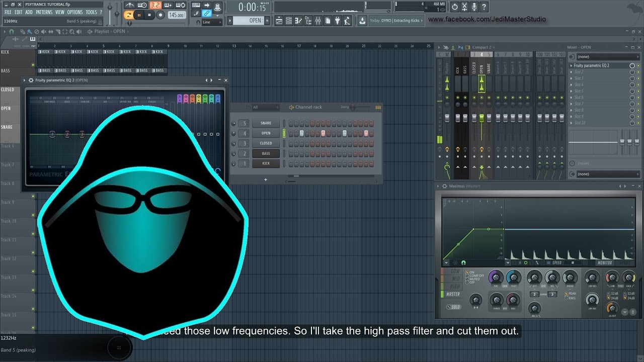Open the envelope options arrow in Maximus

pyautogui.click(x=446, y=262)
